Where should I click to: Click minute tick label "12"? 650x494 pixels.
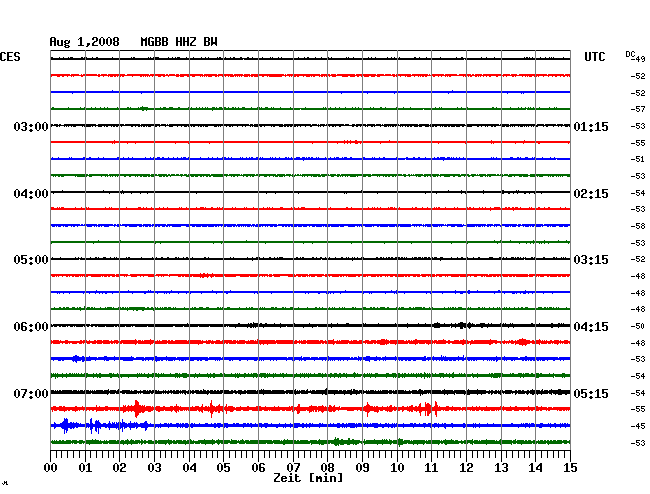(x=466, y=467)
